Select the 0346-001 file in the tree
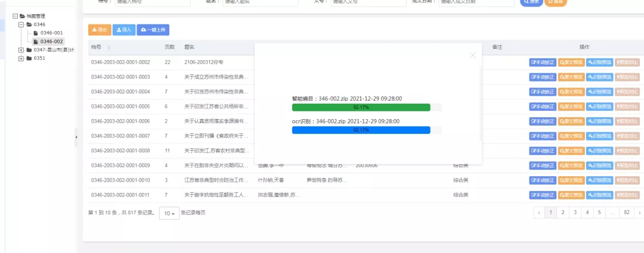 pyautogui.click(x=51, y=33)
